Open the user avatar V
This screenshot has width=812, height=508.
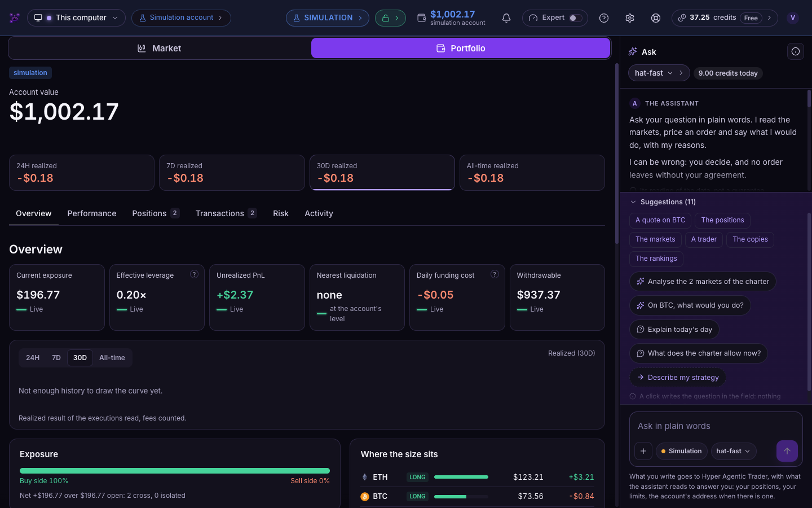[793, 18]
